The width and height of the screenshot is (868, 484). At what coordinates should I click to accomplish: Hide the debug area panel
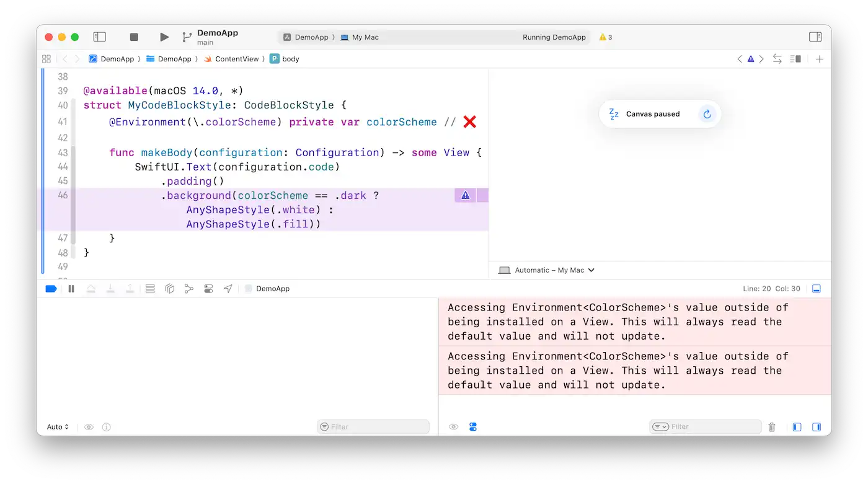pyautogui.click(x=817, y=288)
